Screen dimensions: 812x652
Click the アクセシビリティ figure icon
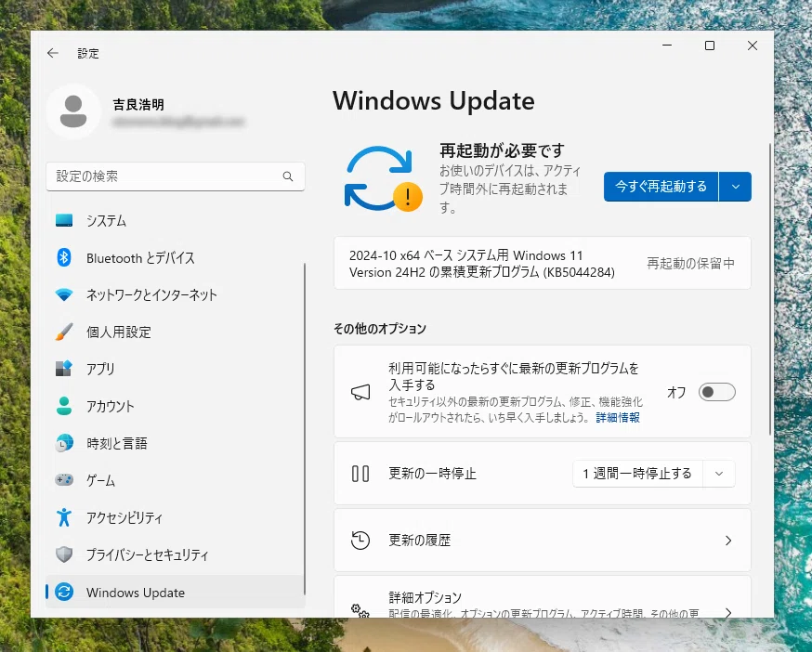[x=64, y=517]
